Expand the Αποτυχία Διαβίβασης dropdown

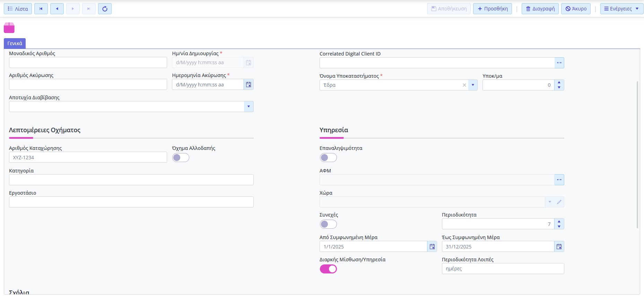[x=249, y=107]
